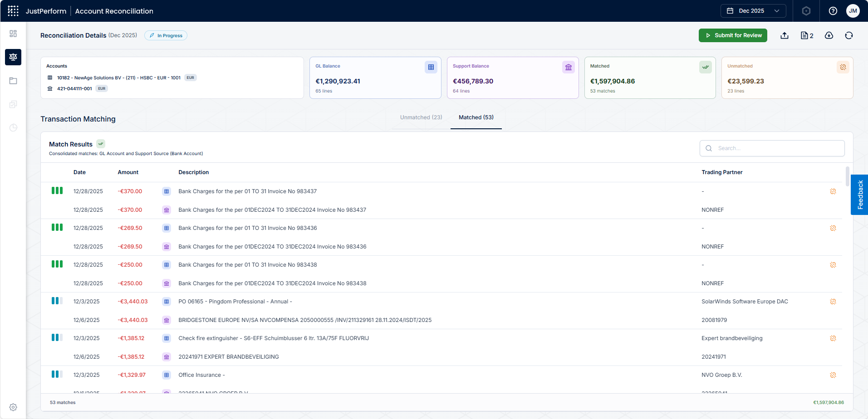868x419 pixels.
Task: Click the Submit for Review button
Action: pyautogui.click(x=733, y=35)
